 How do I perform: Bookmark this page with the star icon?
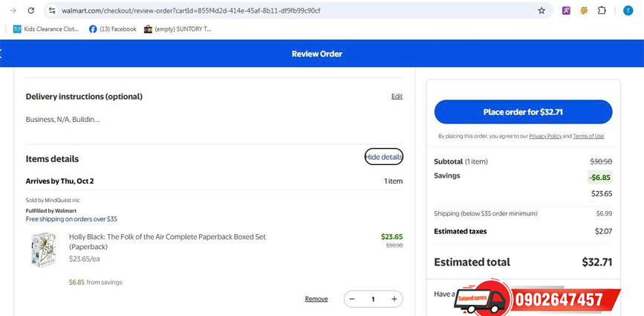tap(541, 10)
